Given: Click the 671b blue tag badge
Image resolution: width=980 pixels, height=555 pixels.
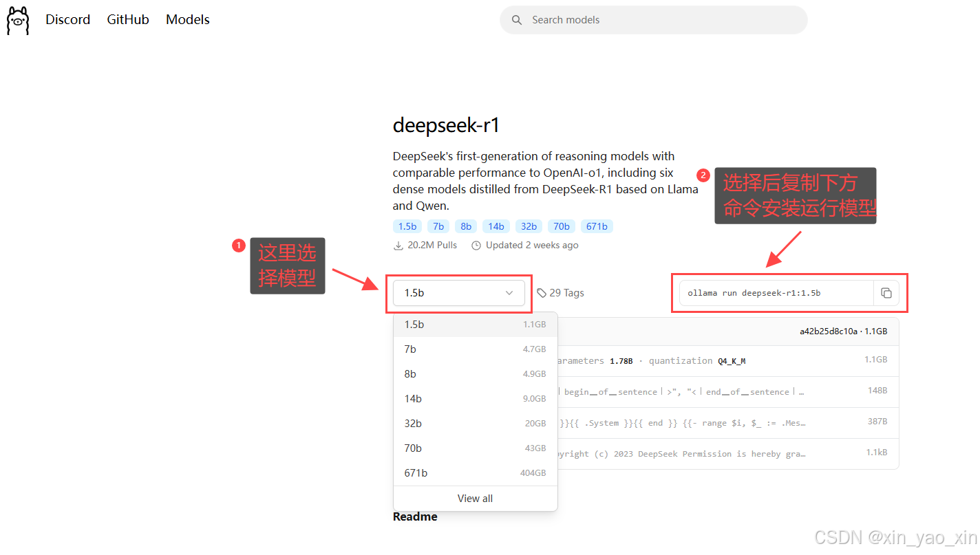Looking at the screenshot, I should [x=597, y=226].
